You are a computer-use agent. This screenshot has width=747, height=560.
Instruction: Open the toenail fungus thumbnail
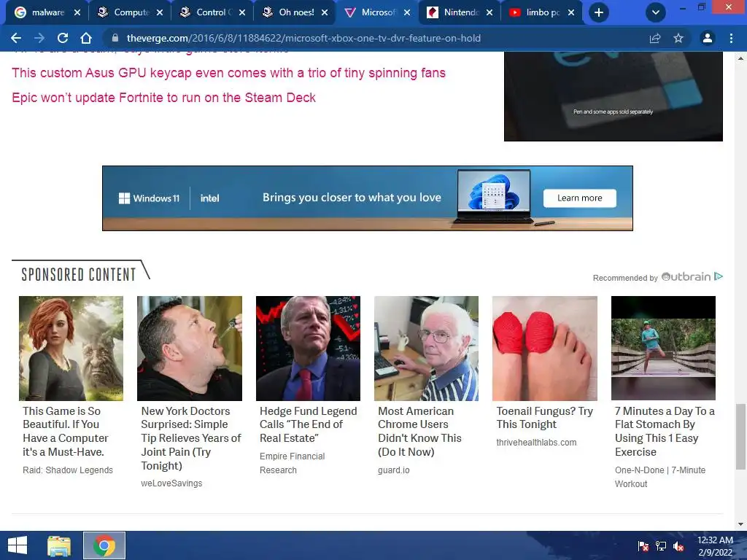click(x=545, y=348)
